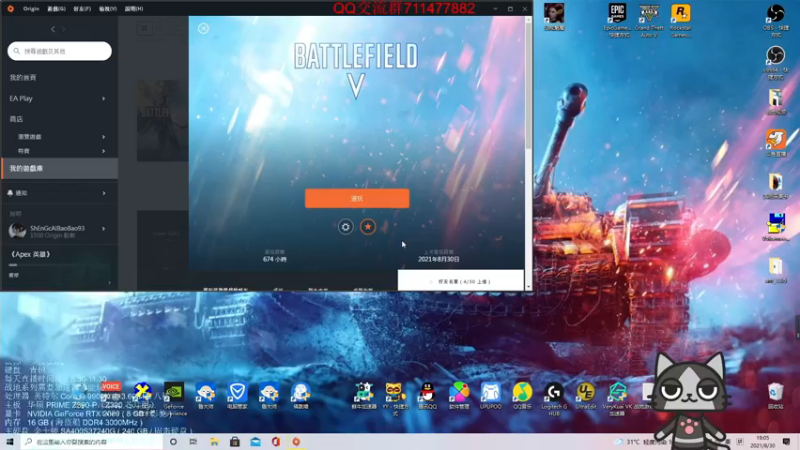800x450 pixels.
Task: Expand the EA Play sidebar submenu arrow
Action: pyautogui.click(x=104, y=98)
